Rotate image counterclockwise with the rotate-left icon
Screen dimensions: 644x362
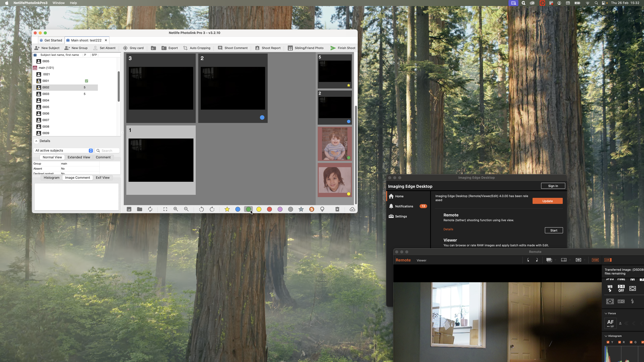pyautogui.click(x=201, y=209)
